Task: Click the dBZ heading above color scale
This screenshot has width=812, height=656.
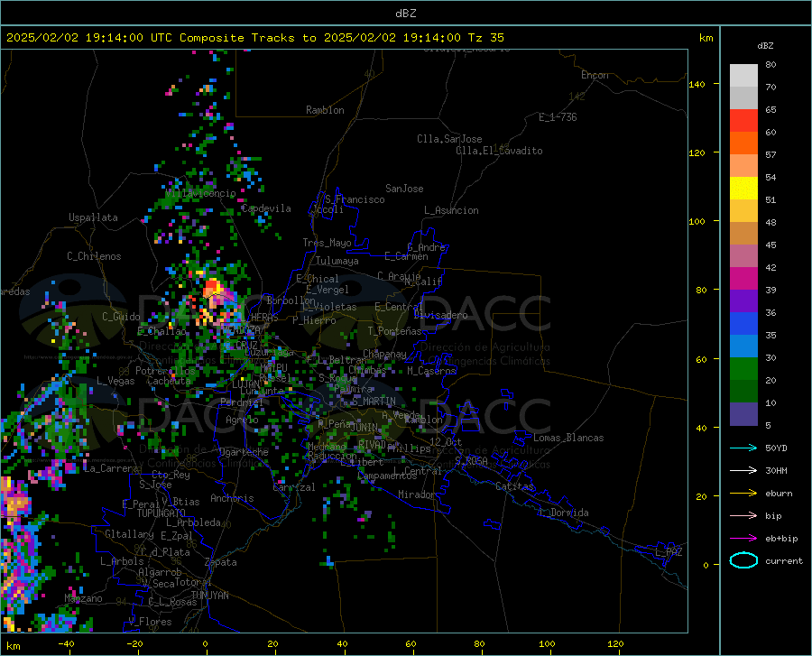Action: coord(765,45)
